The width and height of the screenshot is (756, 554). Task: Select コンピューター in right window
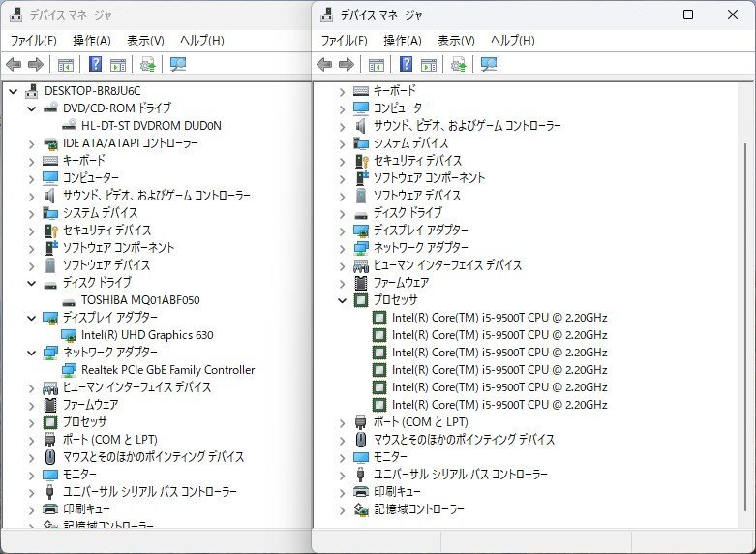pos(401,108)
